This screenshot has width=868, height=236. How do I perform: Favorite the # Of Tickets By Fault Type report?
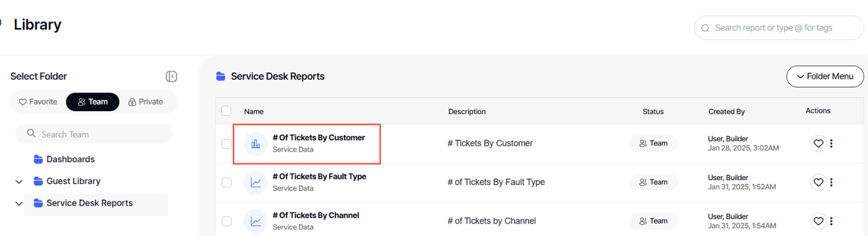(818, 182)
